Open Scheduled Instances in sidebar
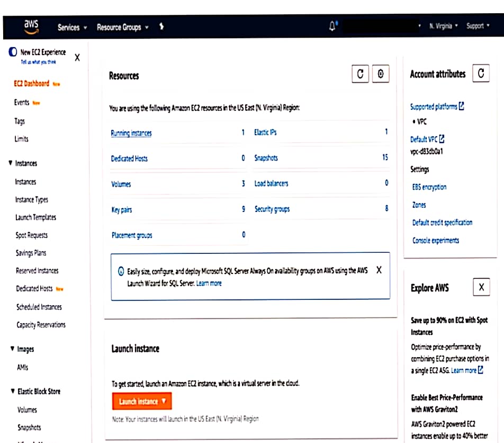The image size is (504, 443). (39, 307)
